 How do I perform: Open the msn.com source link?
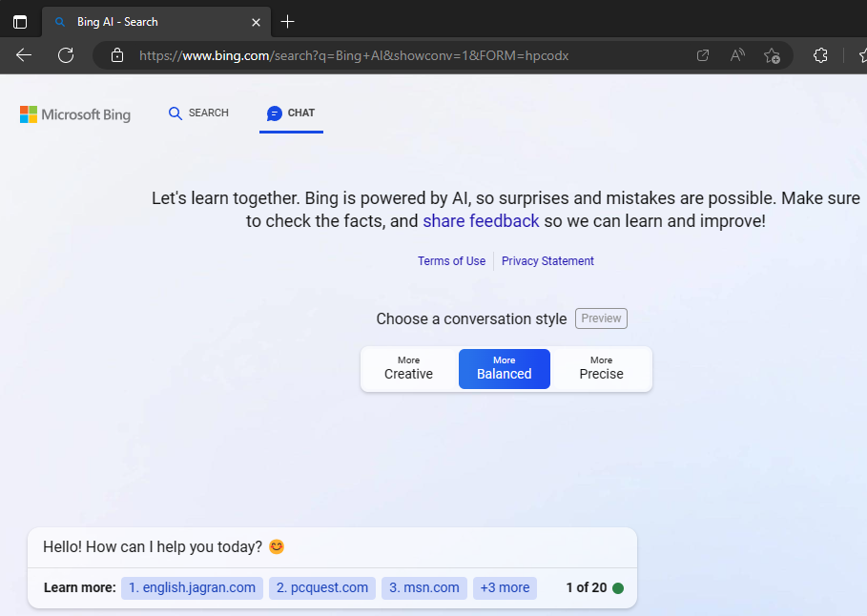[424, 587]
